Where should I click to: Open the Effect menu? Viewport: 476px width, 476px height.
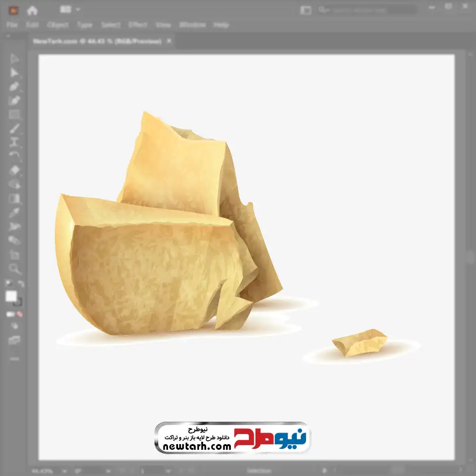click(x=138, y=25)
